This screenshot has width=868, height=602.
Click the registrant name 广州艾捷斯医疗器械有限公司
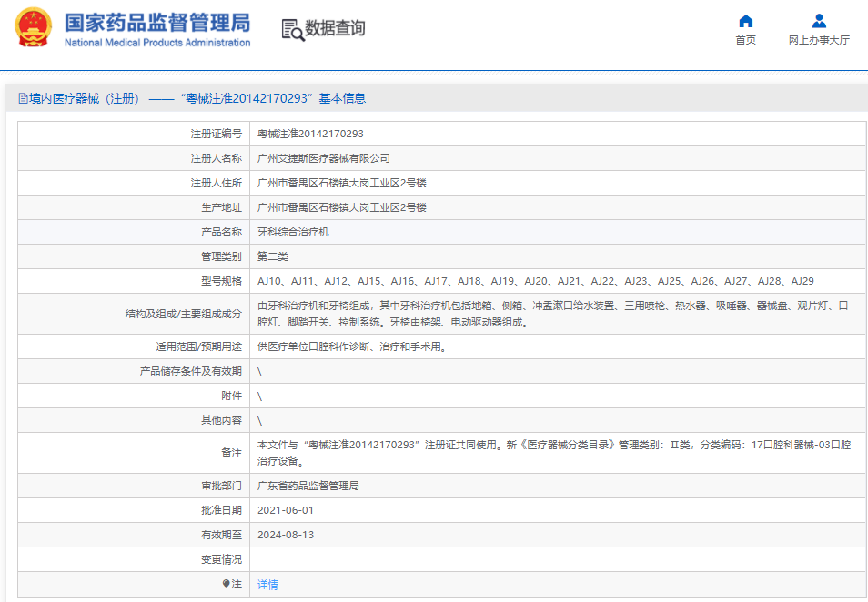point(324,158)
